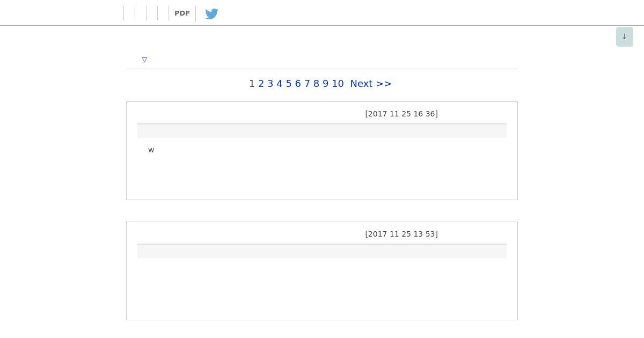Image resolution: width=644 pixels, height=338 pixels.
Task: Click the 13:53 comment timestamp
Action: click(401, 234)
